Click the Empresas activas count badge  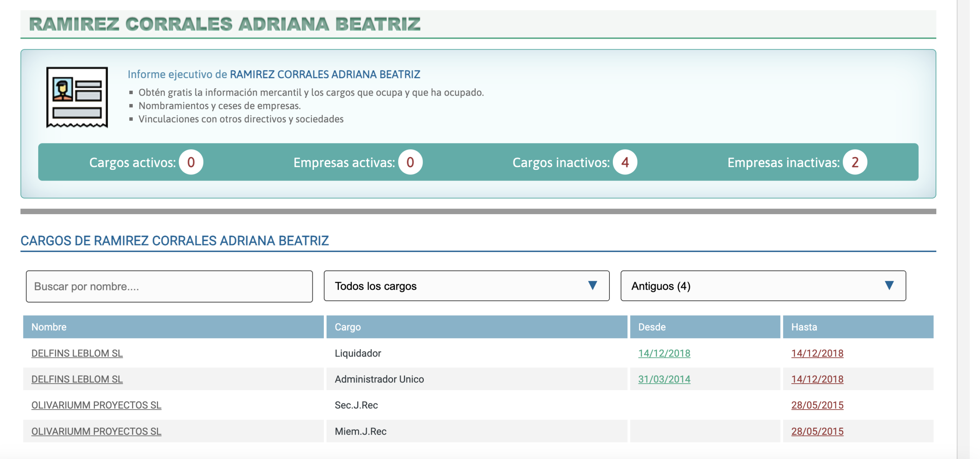(x=410, y=162)
